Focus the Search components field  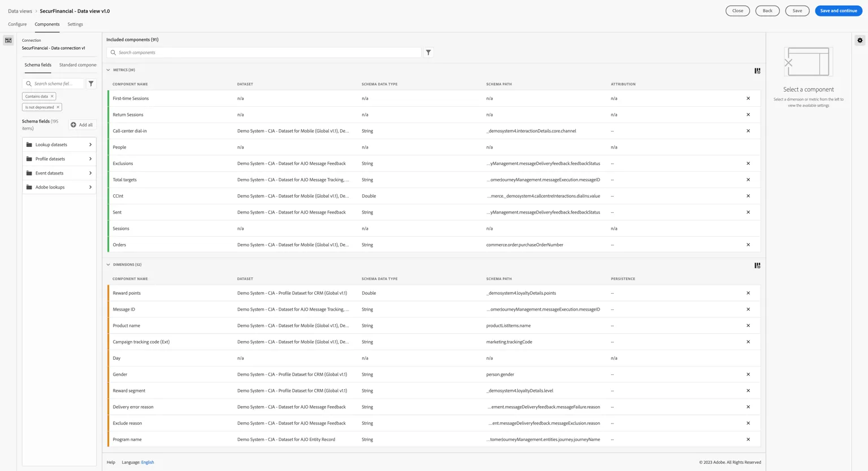tap(264, 53)
